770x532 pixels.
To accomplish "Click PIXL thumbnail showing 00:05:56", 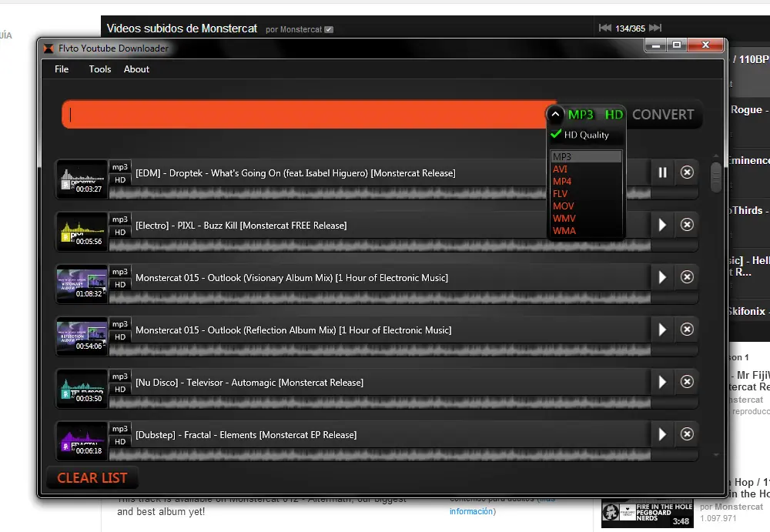I will (82, 232).
